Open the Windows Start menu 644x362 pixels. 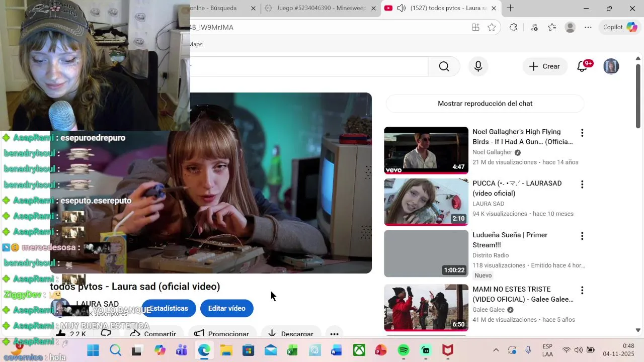pos(93,350)
